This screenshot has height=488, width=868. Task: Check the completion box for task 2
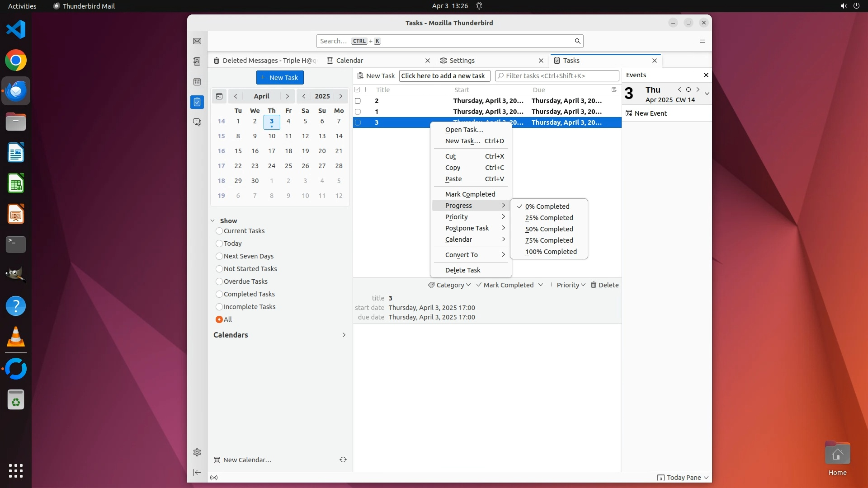[358, 101]
